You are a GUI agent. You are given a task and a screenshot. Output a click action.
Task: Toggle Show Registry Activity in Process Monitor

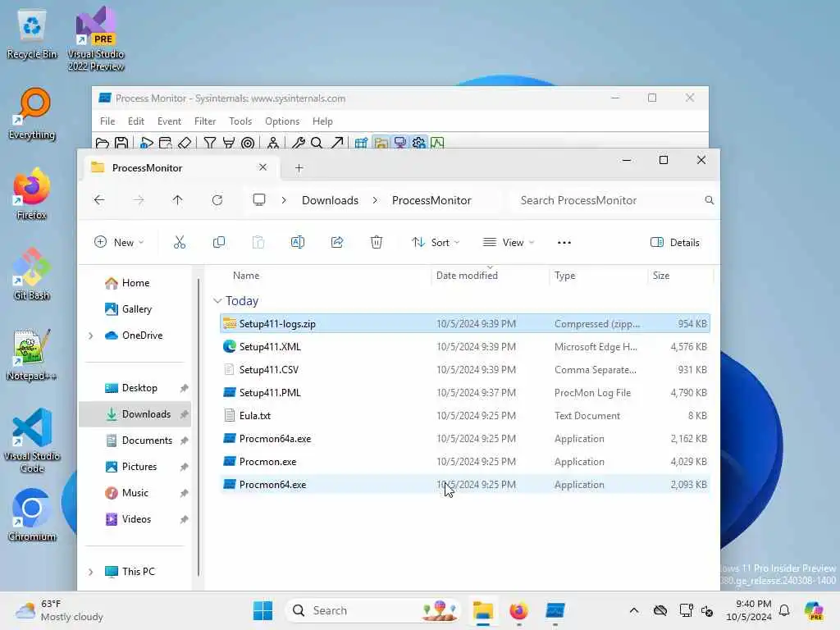pos(362,143)
